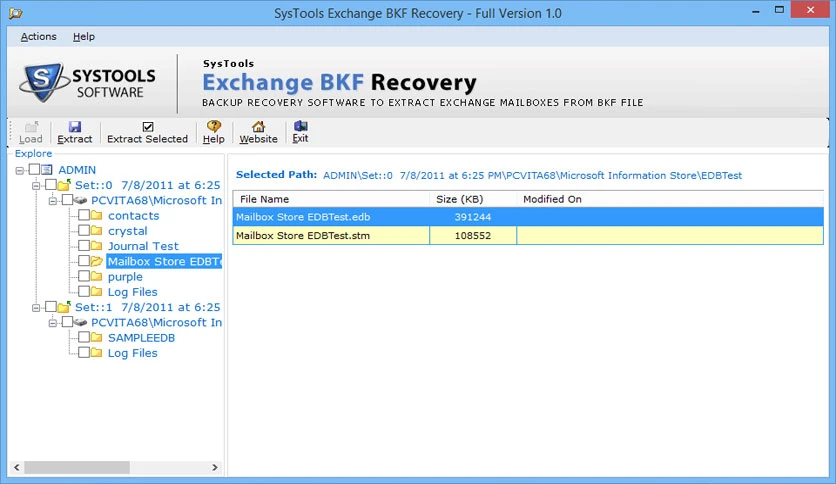Viewport: 836px width, 484px height.
Task: Click the 108552 size cell
Action: [473, 236]
